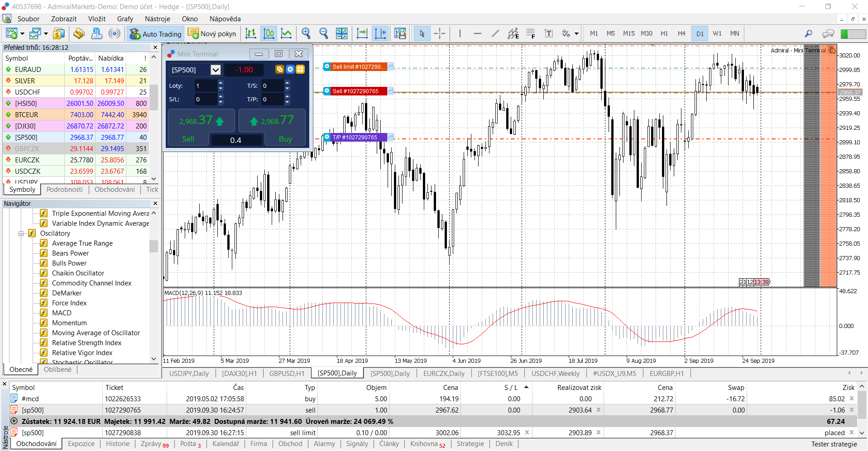Open search magnifier icon
Image resolution: width=868 pixels, height=451 pixels.
pyautogui.click(x=808, y=33)
